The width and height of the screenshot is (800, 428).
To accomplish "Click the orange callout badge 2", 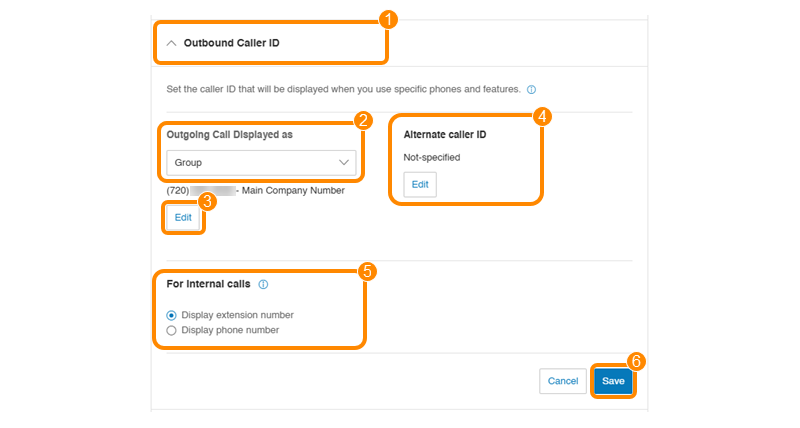I will [364, 122].
